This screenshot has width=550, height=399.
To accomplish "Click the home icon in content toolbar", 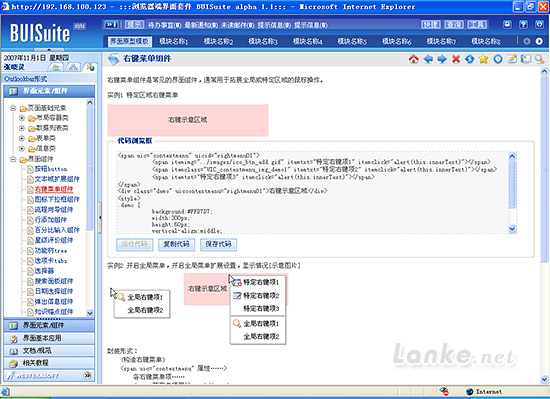I will click(x=414, y=59).
